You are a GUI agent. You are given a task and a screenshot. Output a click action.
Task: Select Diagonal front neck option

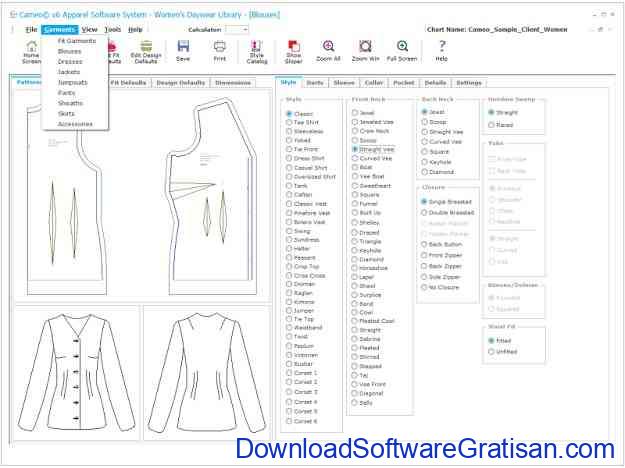click(x=368, y=393)
